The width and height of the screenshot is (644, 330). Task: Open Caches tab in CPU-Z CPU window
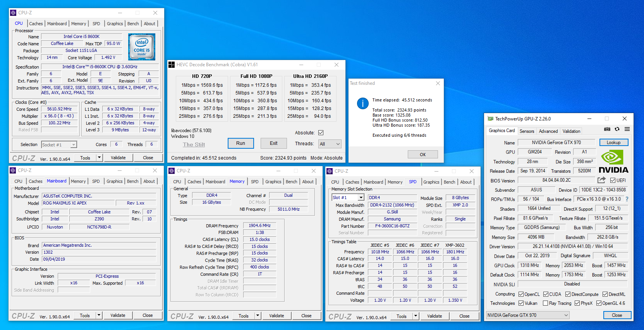point(36,24)
